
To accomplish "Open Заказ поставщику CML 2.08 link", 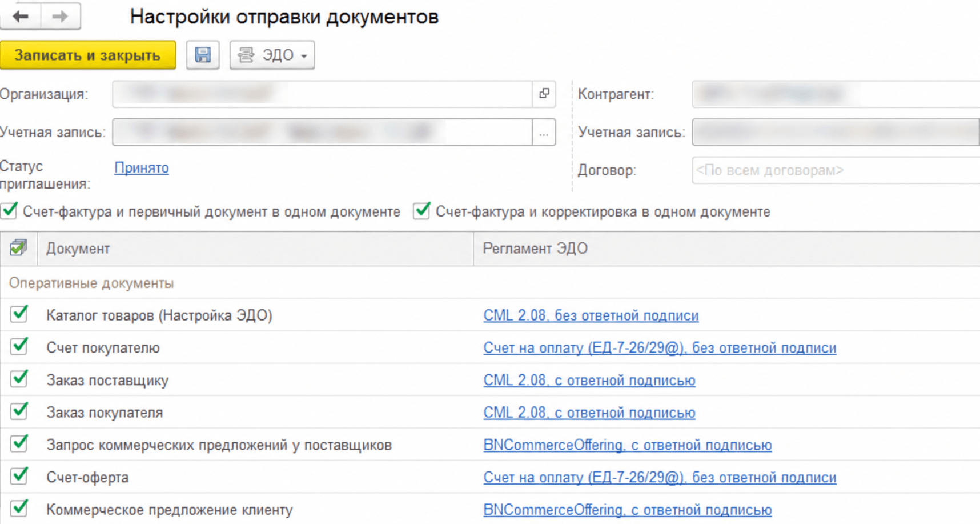I will pos(589,381).
